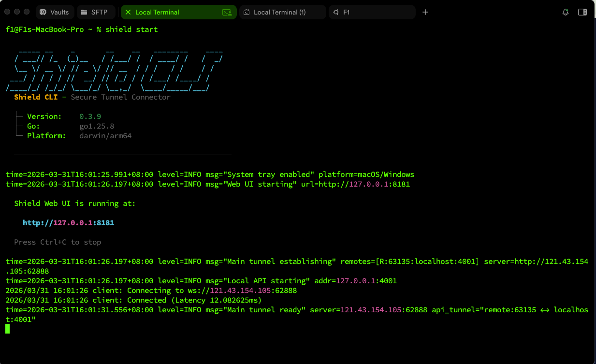Open the Vaults tab
The height and width of the screenshot is (364, 596).
pyautogui.click(x=55, y=12)
